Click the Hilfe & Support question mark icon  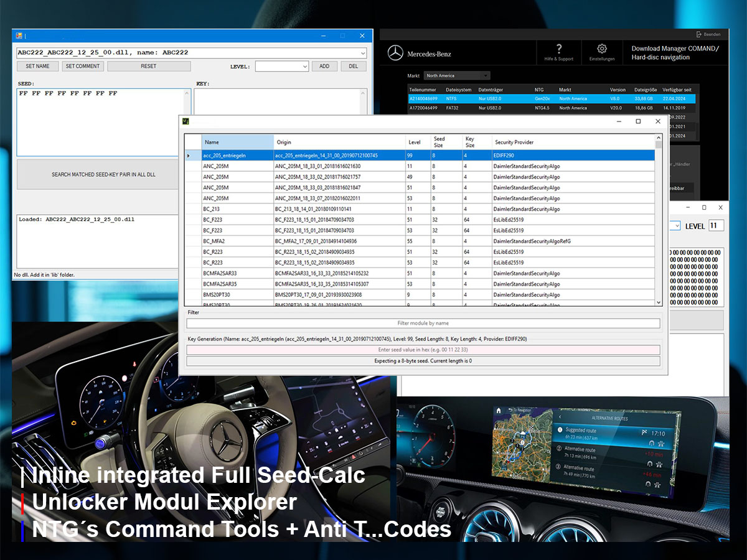tap(558, 49)
